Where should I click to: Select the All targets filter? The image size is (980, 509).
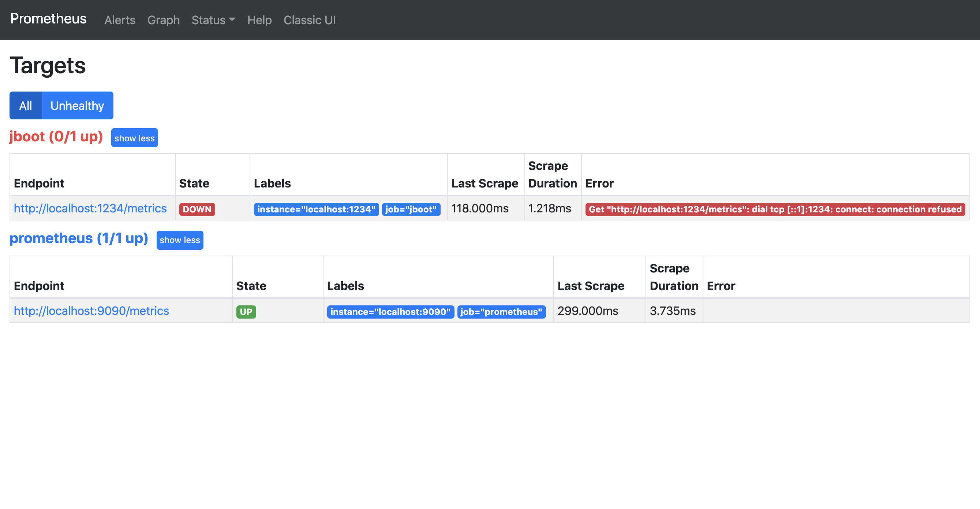26,105
